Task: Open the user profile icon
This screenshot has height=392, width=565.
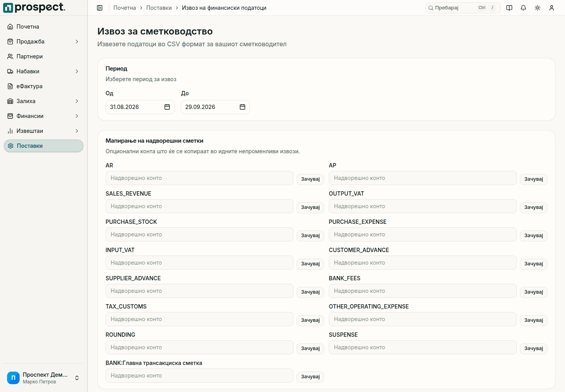Action: 552,8
